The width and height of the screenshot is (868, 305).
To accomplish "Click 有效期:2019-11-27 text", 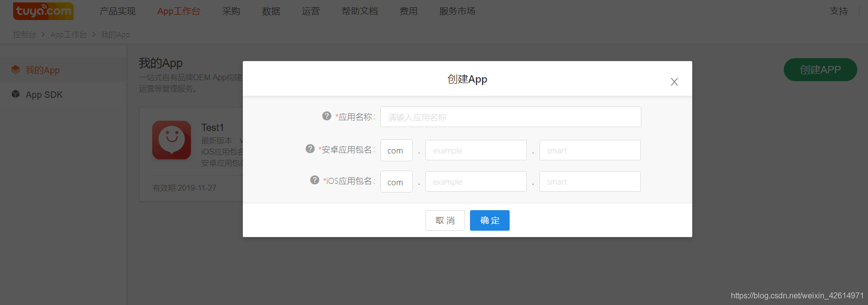I will tap(185, 188).
